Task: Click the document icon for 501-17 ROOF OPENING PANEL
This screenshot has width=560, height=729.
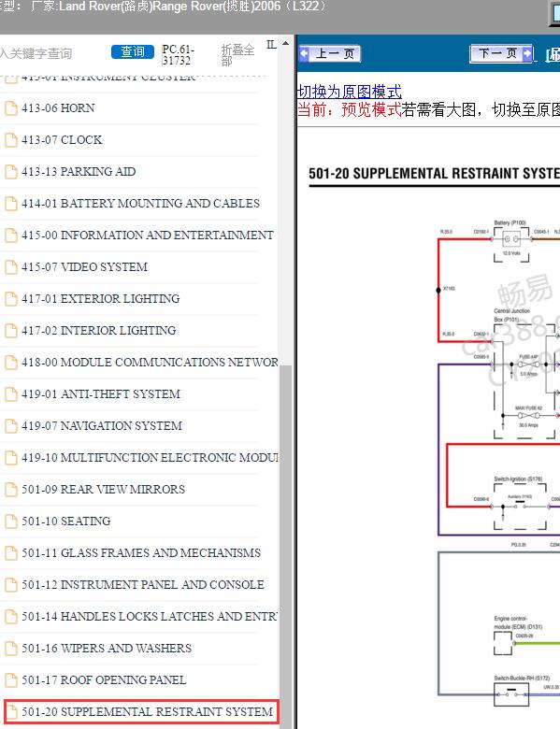Action: point(10,680)
